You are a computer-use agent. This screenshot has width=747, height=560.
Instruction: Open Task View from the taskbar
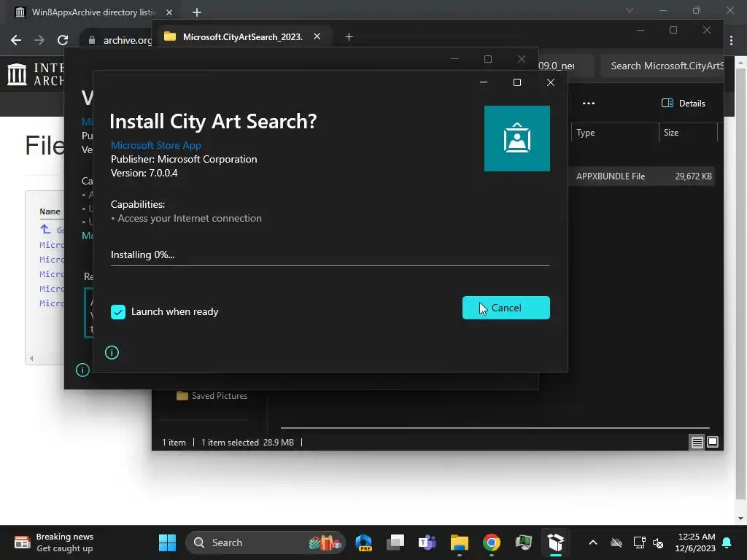click(395, 542)
